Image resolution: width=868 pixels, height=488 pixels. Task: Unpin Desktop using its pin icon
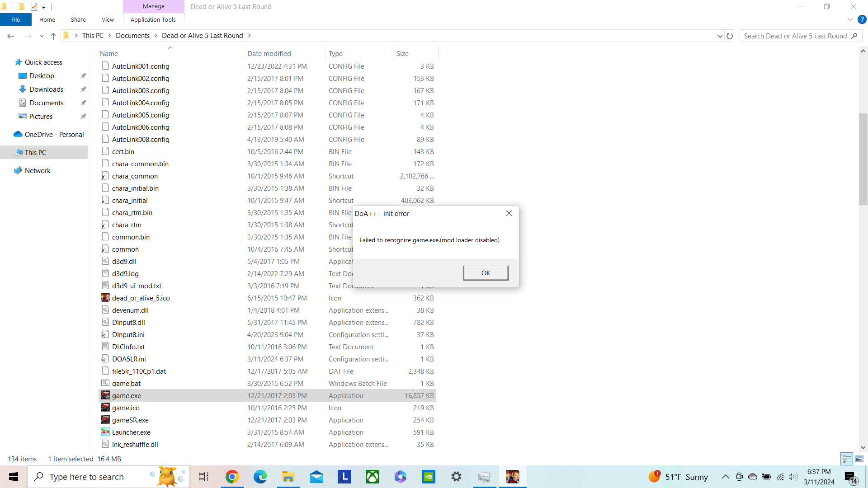coord(83,76)
